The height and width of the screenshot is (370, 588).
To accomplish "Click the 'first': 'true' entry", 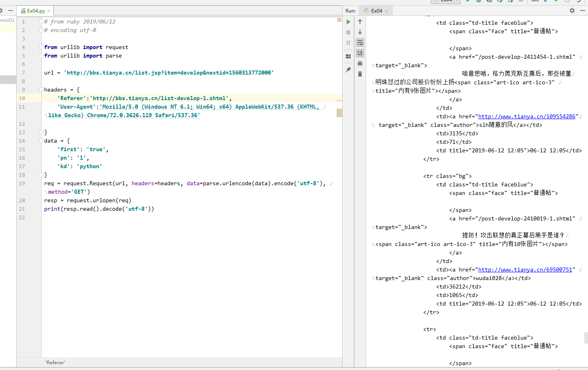I will click(83, 149).
